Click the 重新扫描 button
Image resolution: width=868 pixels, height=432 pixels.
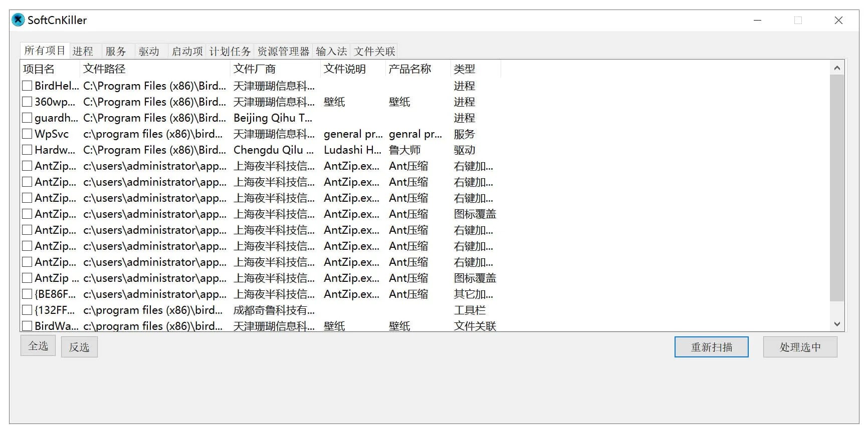712,347
